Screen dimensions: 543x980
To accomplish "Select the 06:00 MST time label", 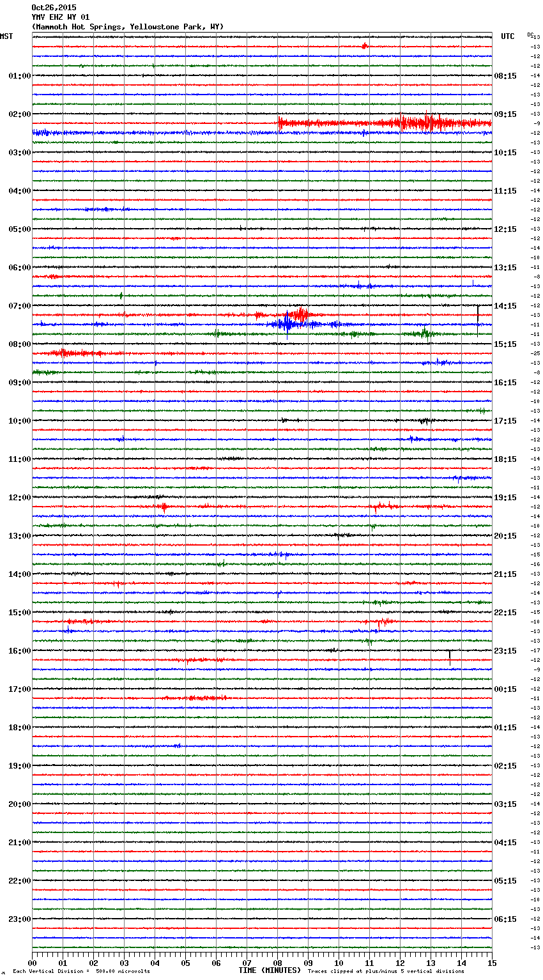I will [x=19, y=267].
